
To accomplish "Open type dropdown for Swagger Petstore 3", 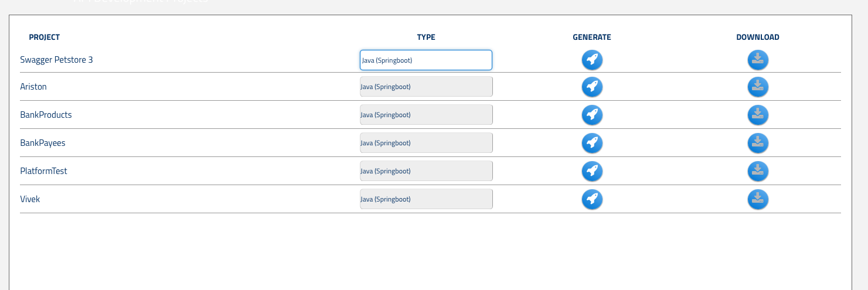I will click(426, 60).
